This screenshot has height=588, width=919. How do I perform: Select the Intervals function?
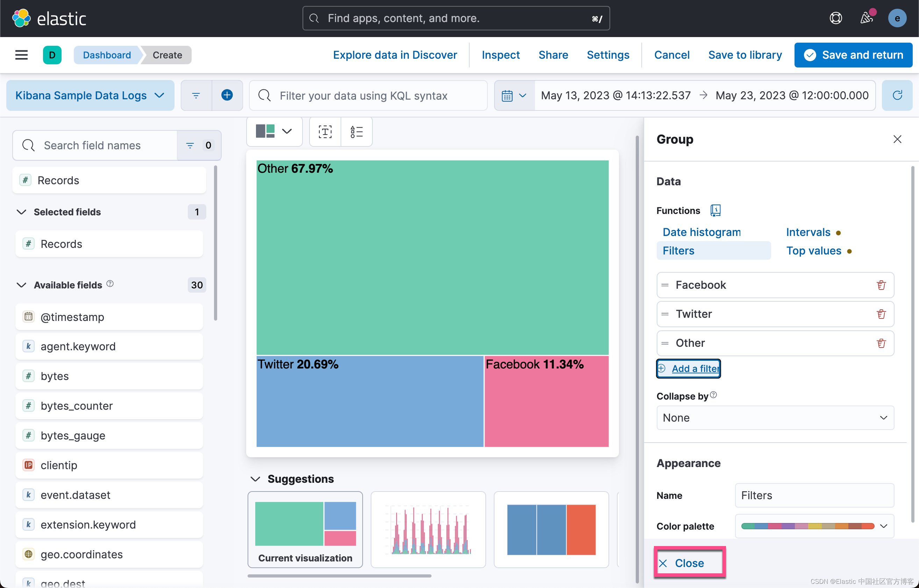pos(808,232)
